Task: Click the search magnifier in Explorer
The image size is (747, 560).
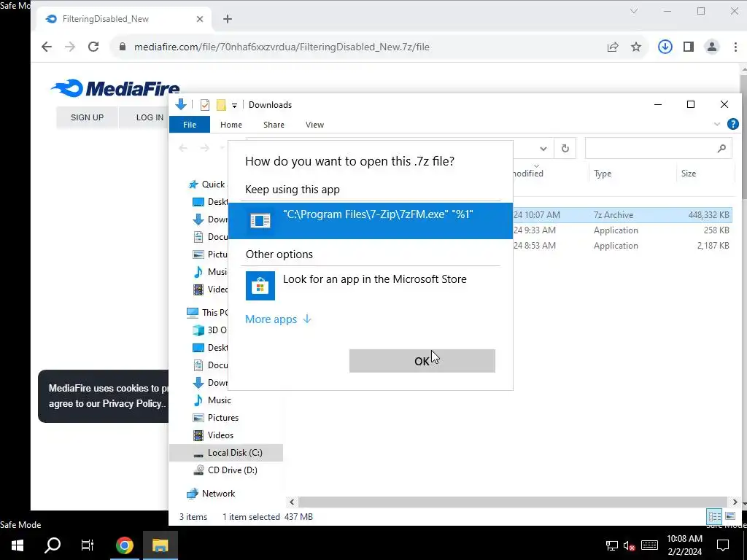Action: 721,149
